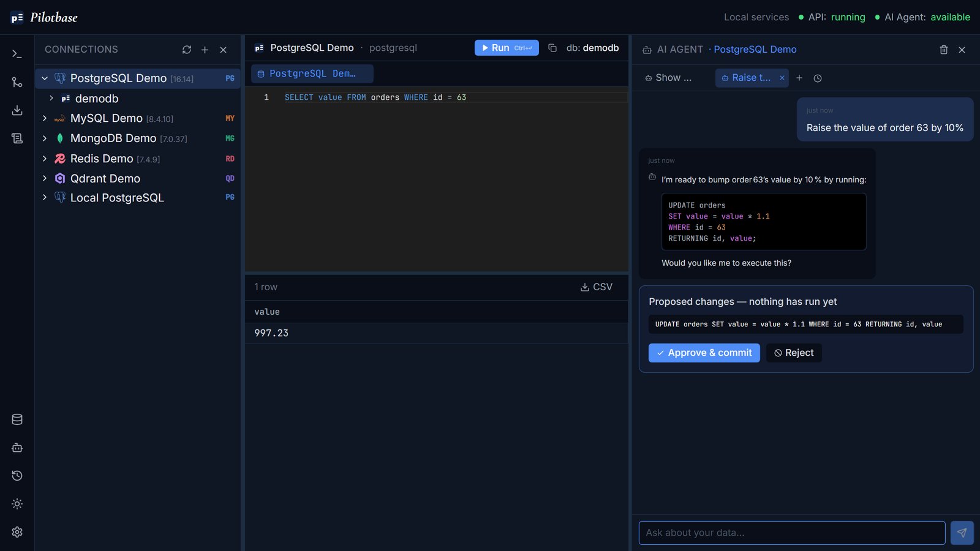Open the AI agent robot sidebar icon
The image size is (980, 551).
[x=17, y=448]
